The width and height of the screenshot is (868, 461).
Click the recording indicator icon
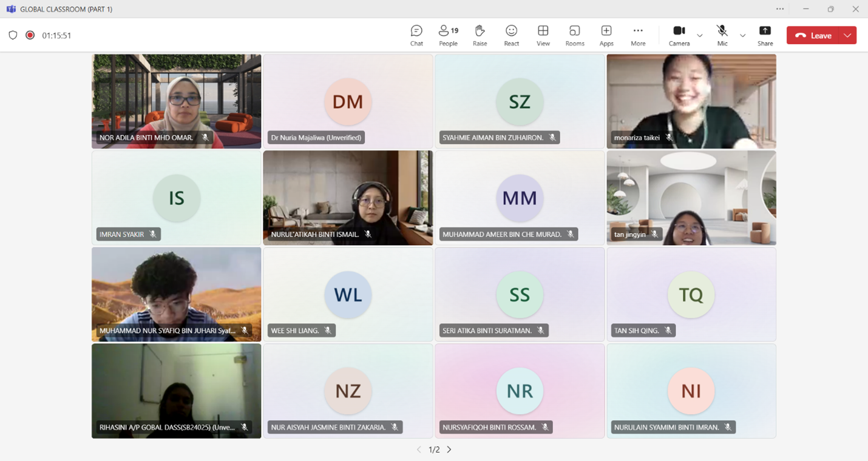[x=30, y=35]
